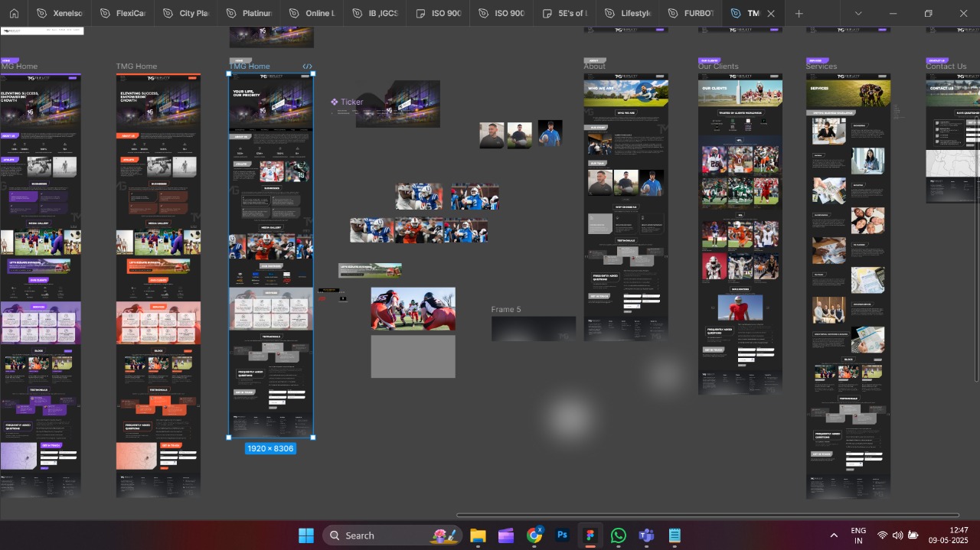Close the active TMG tab
980x550 pixels.
[x=771, y=13]
